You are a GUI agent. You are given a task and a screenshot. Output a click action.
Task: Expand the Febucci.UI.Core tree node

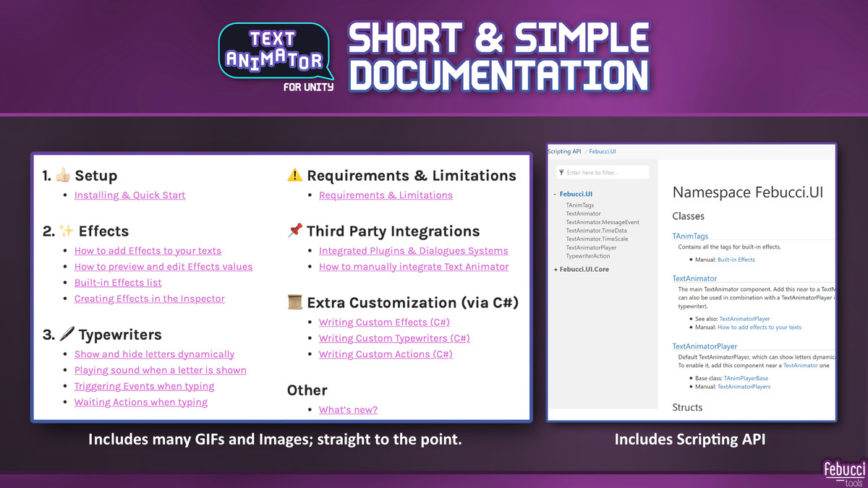point(556,269)
